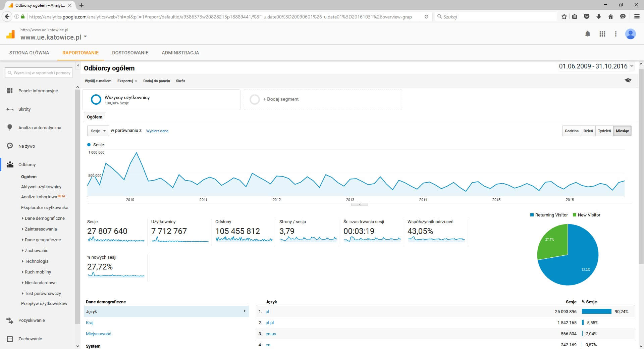Select the RAPORTOWANIE tab
This screenshot has height=349, width=644.
80,53
